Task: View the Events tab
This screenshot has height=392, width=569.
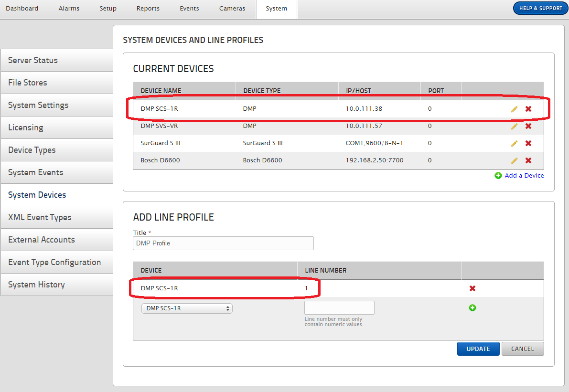Action: pos(189,8)
